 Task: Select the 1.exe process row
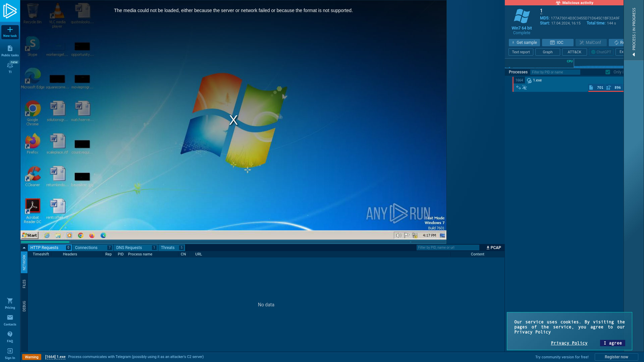[568, 84]
